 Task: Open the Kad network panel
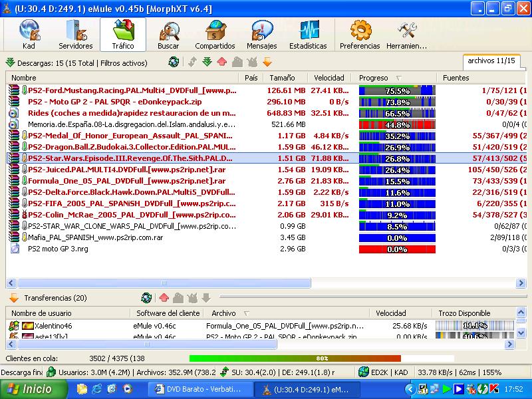tap(29, 35)
